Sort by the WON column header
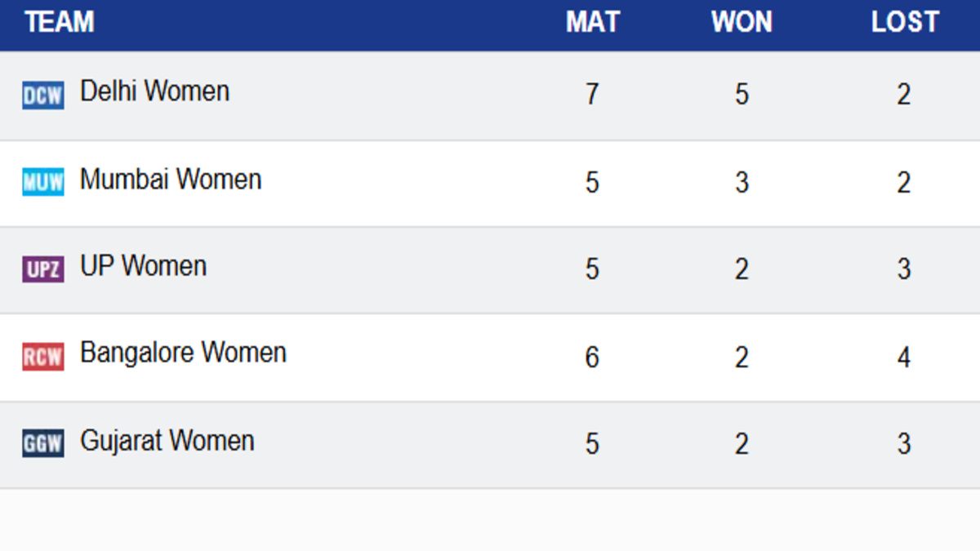 pyautogui.click(x=742, y=22)
